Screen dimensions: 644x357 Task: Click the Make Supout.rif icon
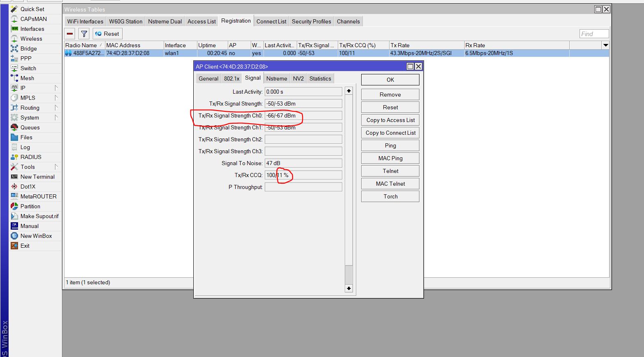[x=14, y=216]
